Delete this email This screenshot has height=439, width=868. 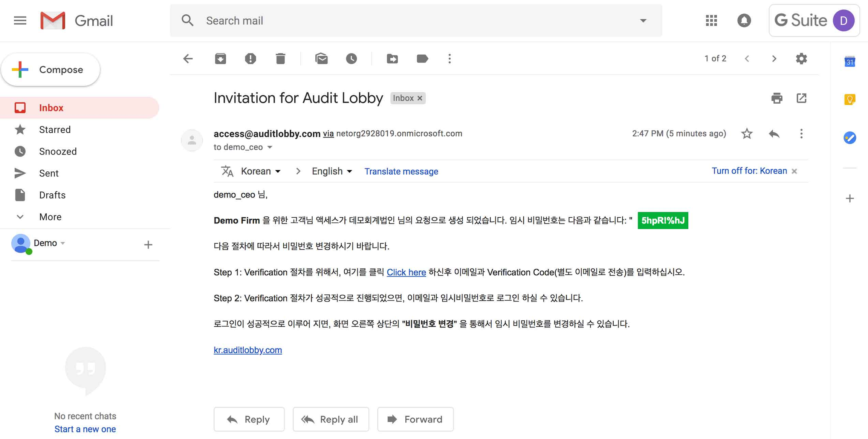[280, 58]
